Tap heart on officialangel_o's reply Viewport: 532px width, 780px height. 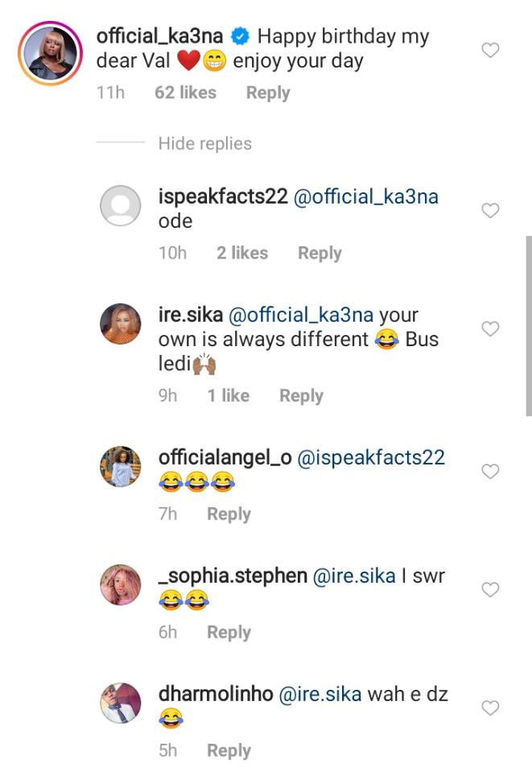click(x=489, y=471)
